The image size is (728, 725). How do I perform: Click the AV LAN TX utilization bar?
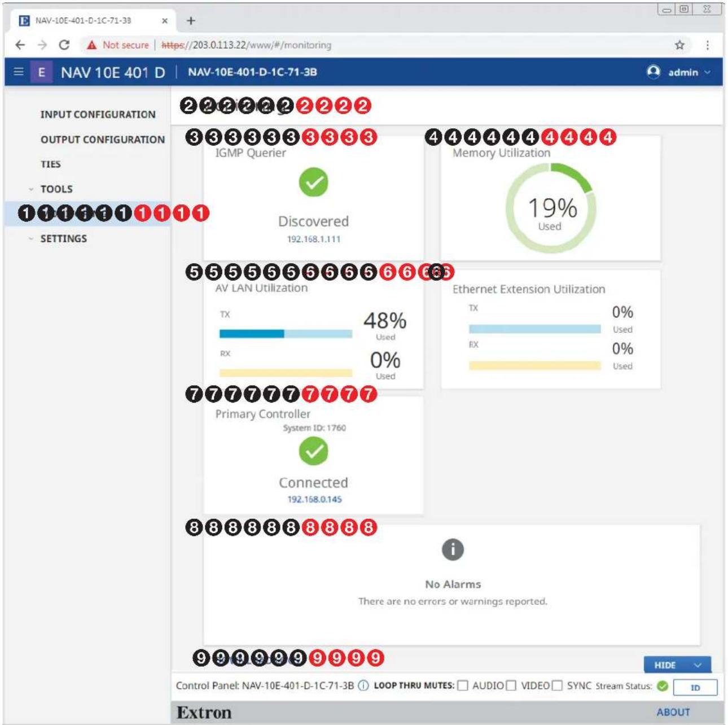click(x=286, y=334)
